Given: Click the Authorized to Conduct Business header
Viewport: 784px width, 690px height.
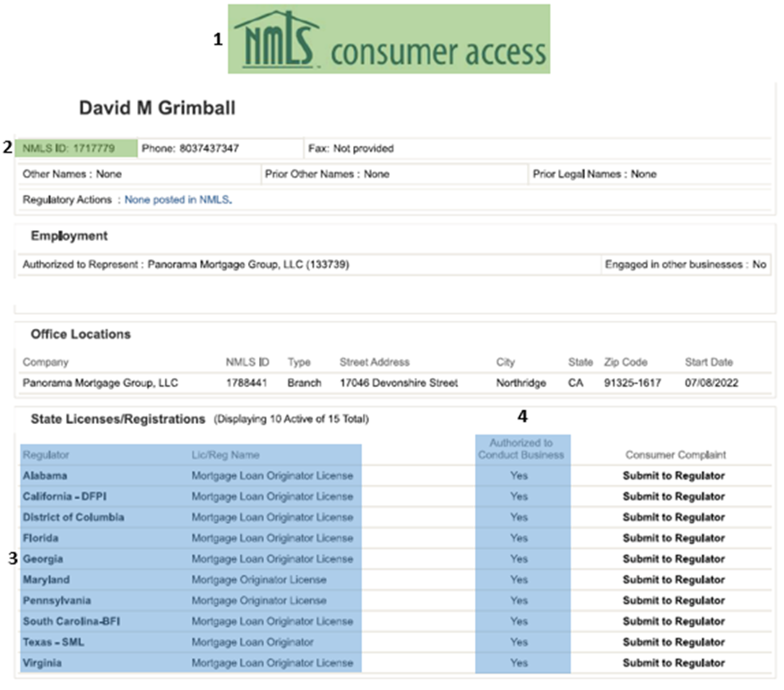Looking at the screenshot, I should point(521,449).
